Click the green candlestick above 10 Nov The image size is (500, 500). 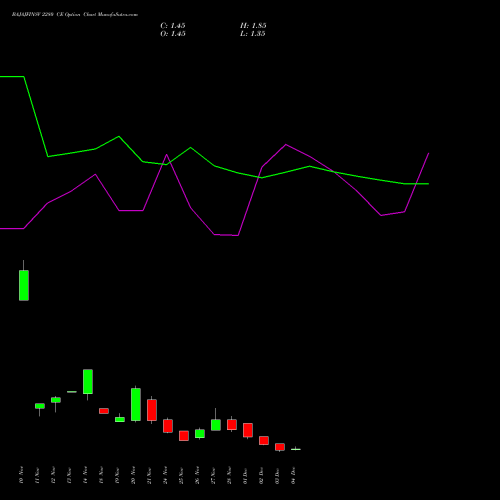[x=24, y=285]
